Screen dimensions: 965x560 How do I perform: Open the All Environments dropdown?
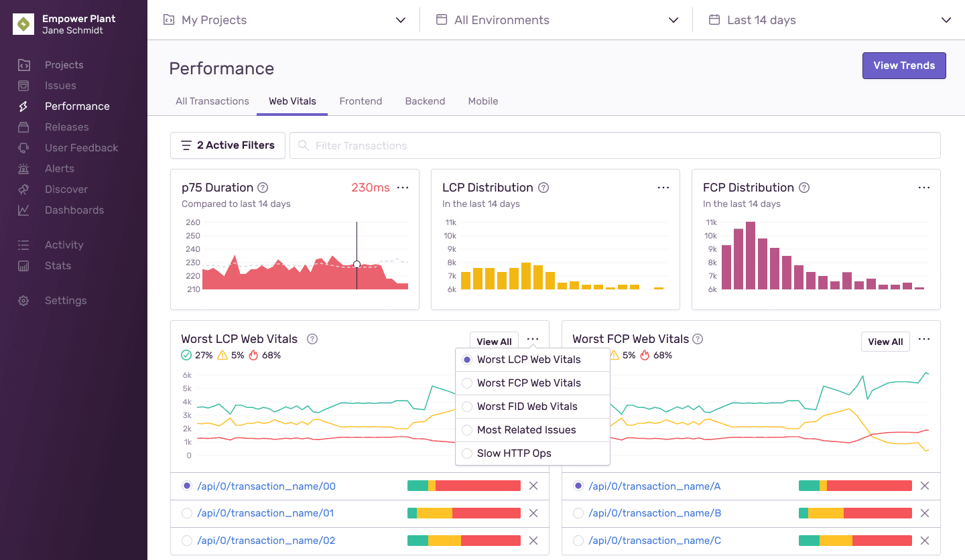pos(558,19)
